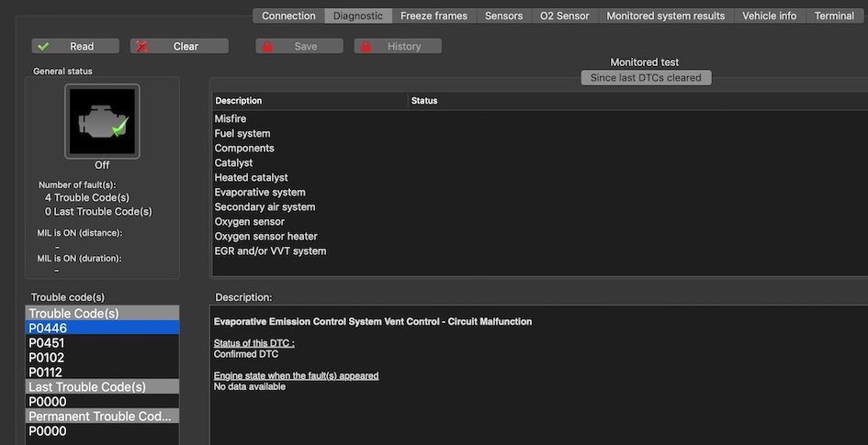Select trouble code P0451
Screen dimensions: 868x445
point(47,343)
